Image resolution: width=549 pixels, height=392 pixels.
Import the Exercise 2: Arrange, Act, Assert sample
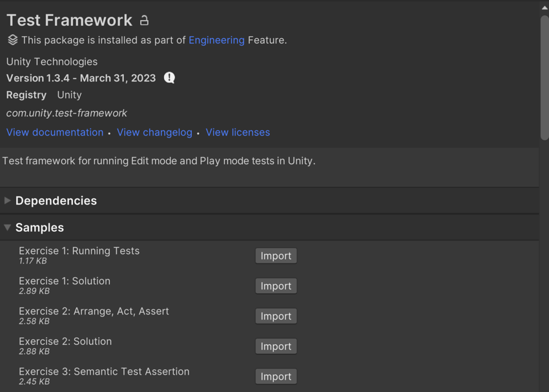coord(276,316)
